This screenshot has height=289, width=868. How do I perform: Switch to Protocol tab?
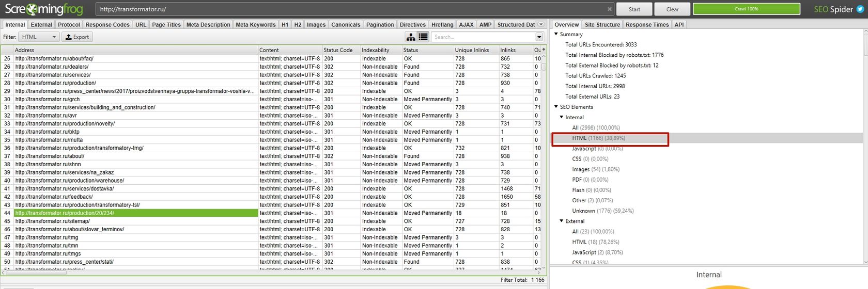pyautogui.click(x=69, y=24)
